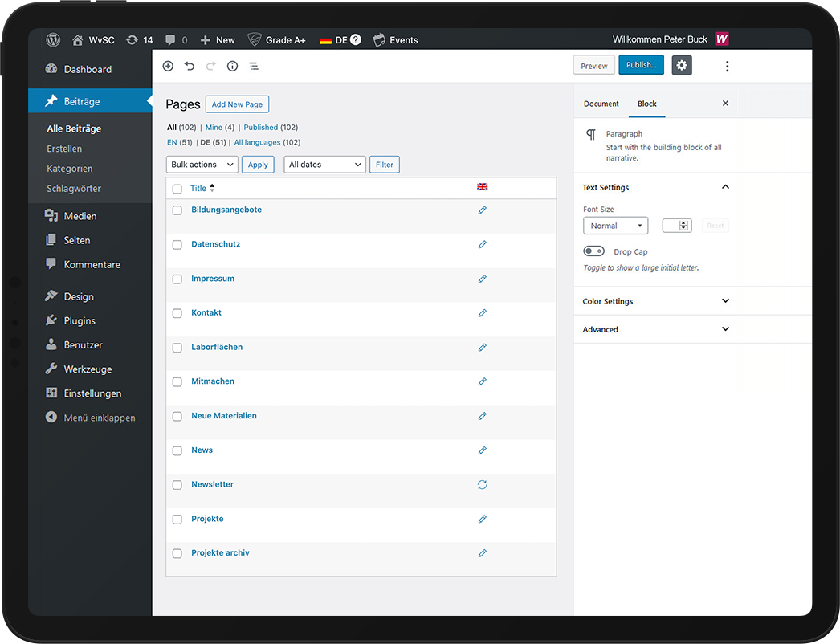Tick the checkbox for Datenschutz

click(x=177, y=245)
